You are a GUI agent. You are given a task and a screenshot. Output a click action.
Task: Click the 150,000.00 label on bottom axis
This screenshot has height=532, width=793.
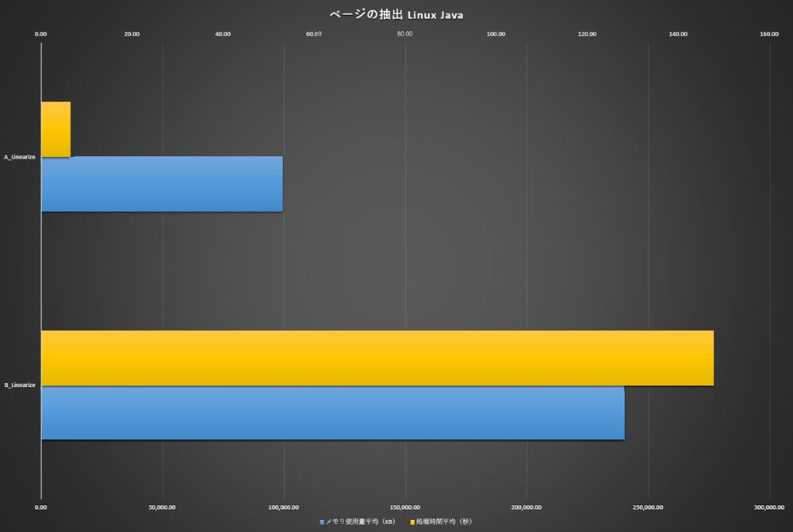pyautogui.click(x=404, y=507)
